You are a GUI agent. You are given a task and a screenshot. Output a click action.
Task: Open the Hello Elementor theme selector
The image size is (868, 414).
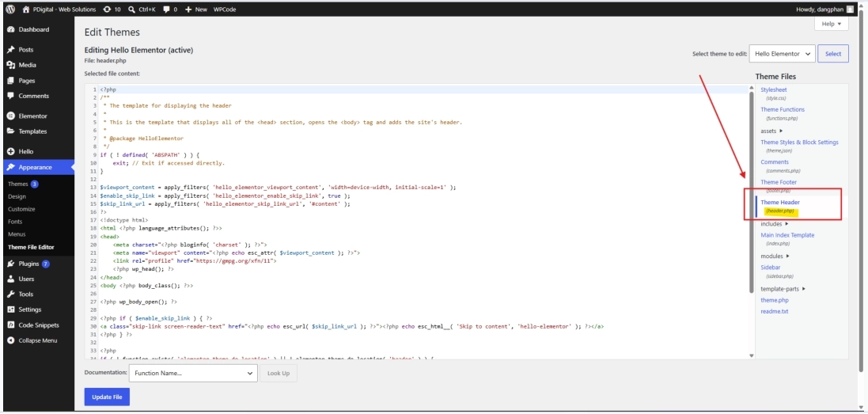click(x=783, y=54)
